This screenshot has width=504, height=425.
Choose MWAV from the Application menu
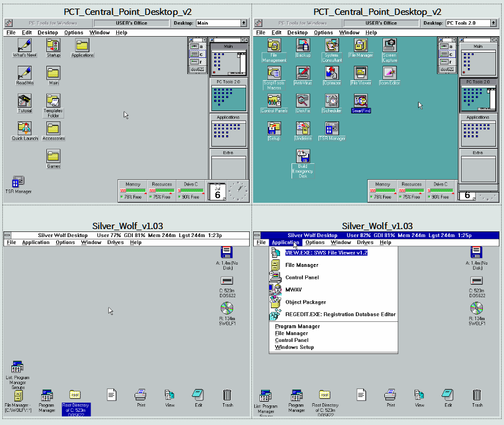[333, 290]
